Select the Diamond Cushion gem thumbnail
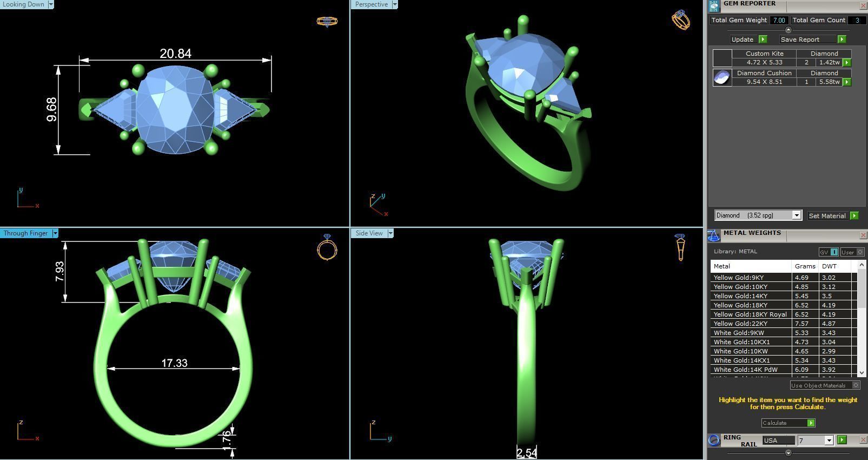 pyautogui.click(x=722, y=77)
